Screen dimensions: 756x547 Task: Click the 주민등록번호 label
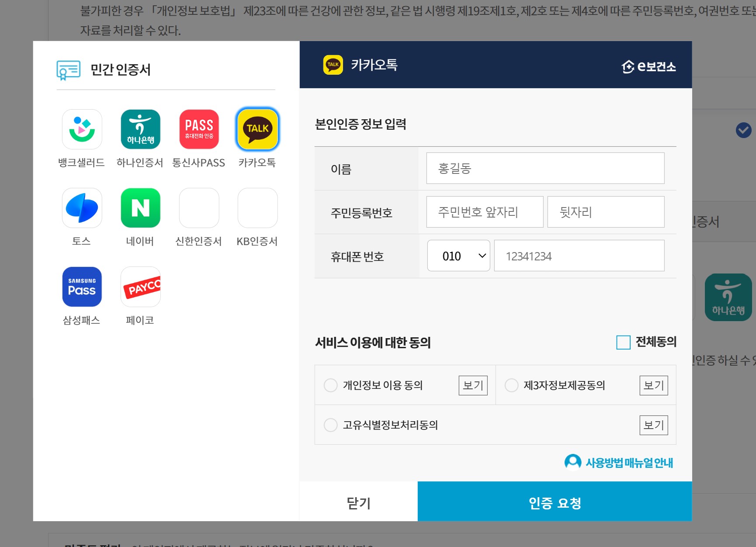pyautogui.click(x=361, y=213)
